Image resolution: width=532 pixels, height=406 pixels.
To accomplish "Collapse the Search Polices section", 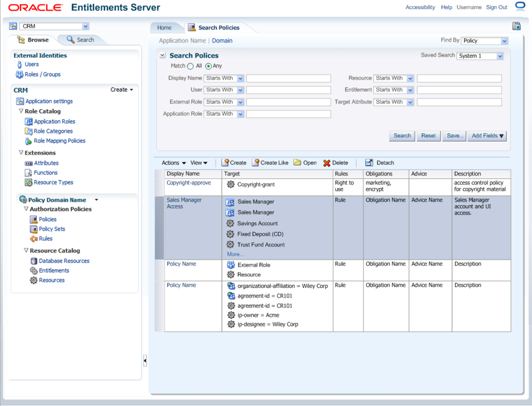I will point(163,55).
